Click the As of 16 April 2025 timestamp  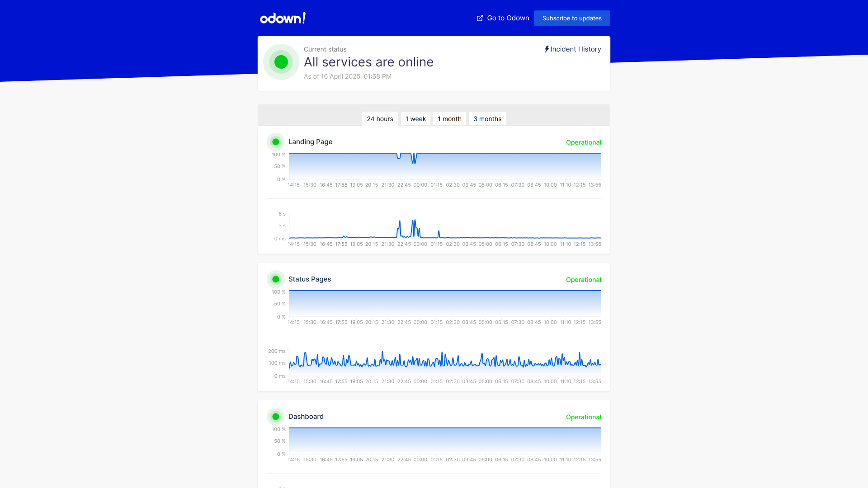(x=348, y=76)
